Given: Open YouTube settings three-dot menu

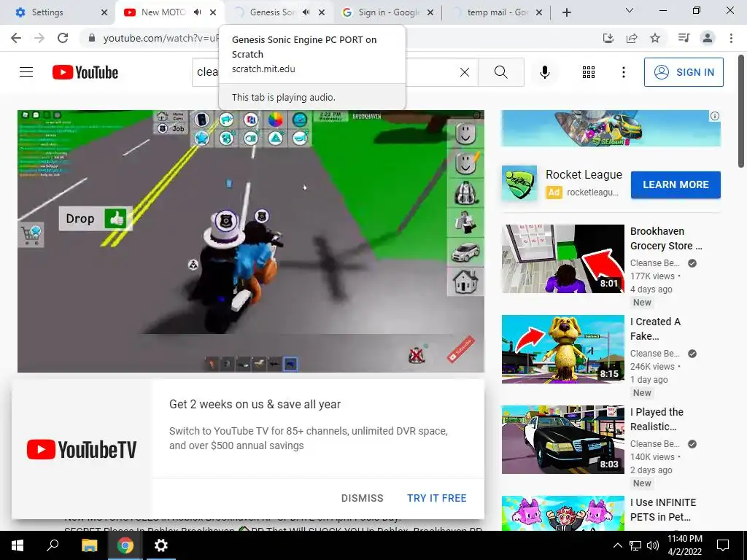Looking at the screenshot, I should [623, 72].
